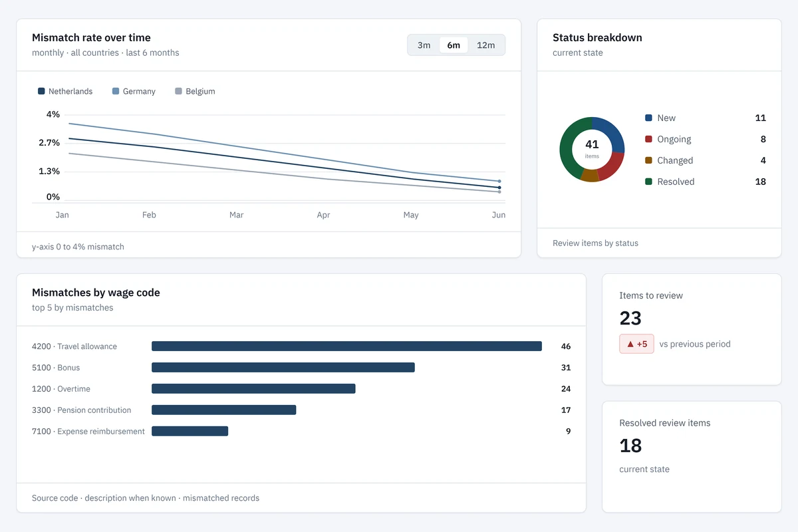The width and height of the screenshot is (798, 532).
Task: Click the count 11 for New
Action: click(x=761, y=118)
